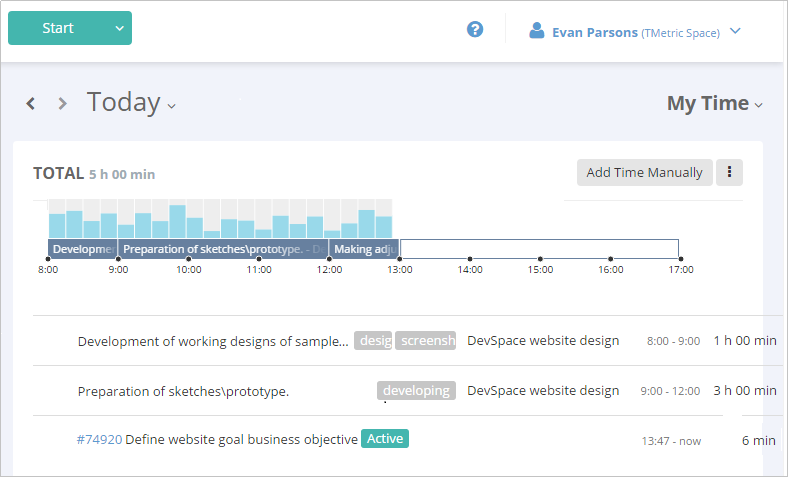Click the Start timer button
Screen dimensions: 788x477
(58, 28)
